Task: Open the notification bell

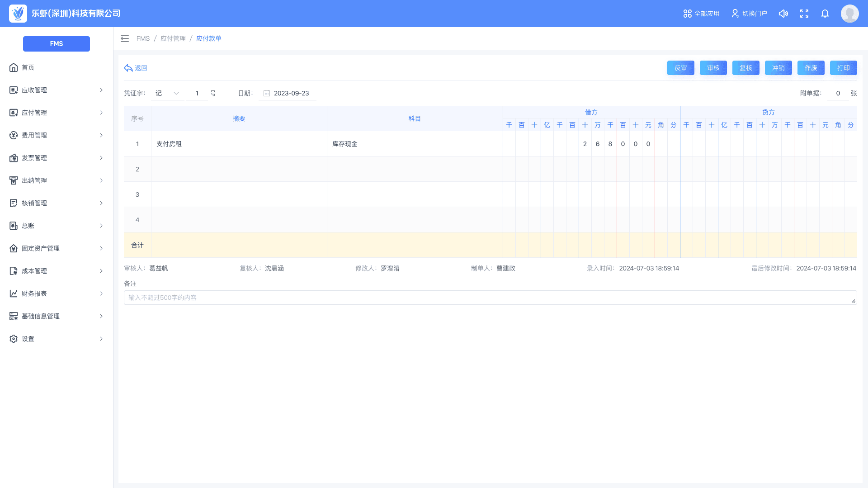Action: tap(825, 14)
